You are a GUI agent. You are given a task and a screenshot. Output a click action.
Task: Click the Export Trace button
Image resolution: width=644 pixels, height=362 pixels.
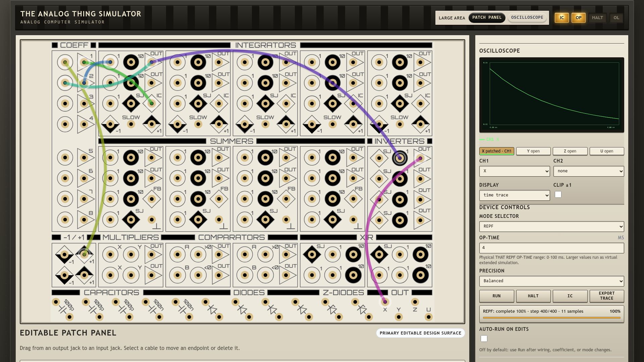607,296
